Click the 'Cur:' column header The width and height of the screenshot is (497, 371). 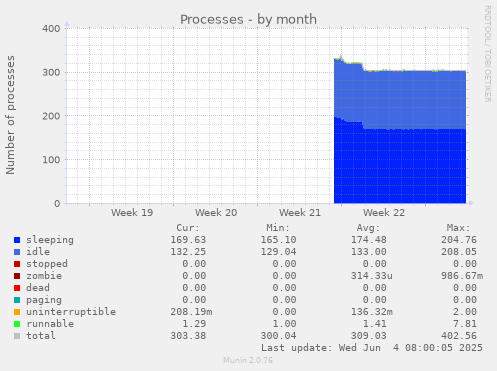pyautogui.click(x=188, y=228)
